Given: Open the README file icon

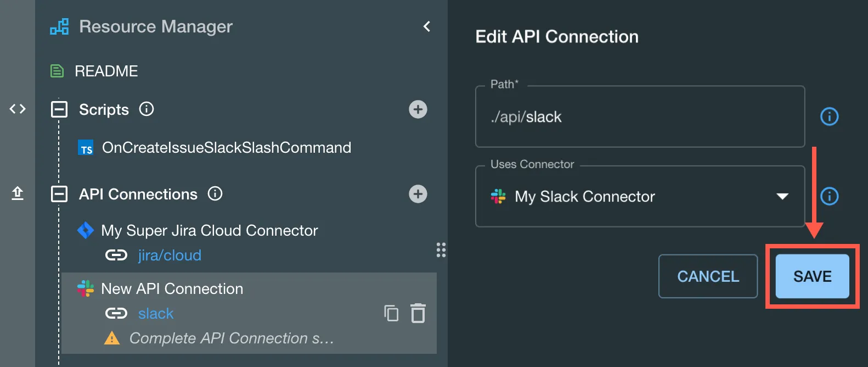Looking at the screenshot, I should click(x=57, y=71).
